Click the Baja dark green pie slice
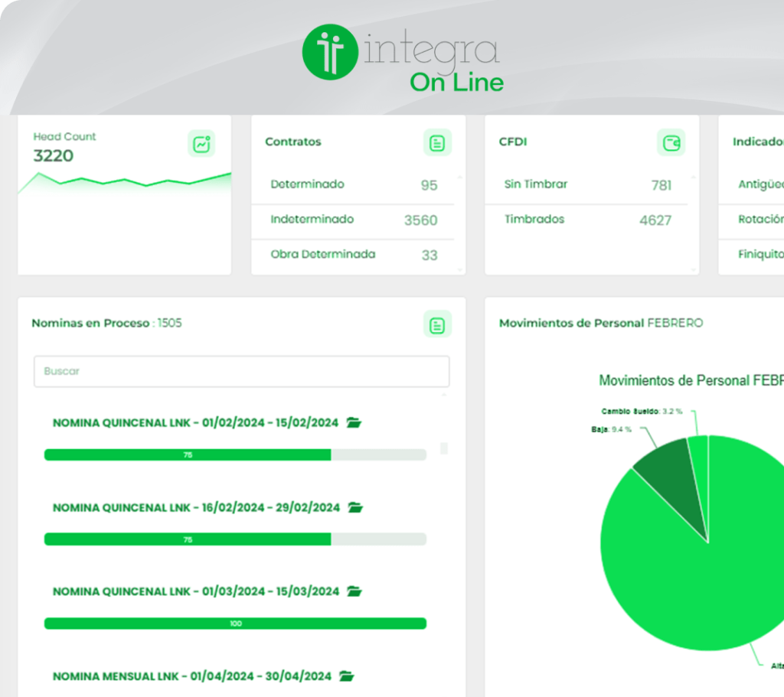The width and height of the screenshot is (784, 697). [666, 484]
